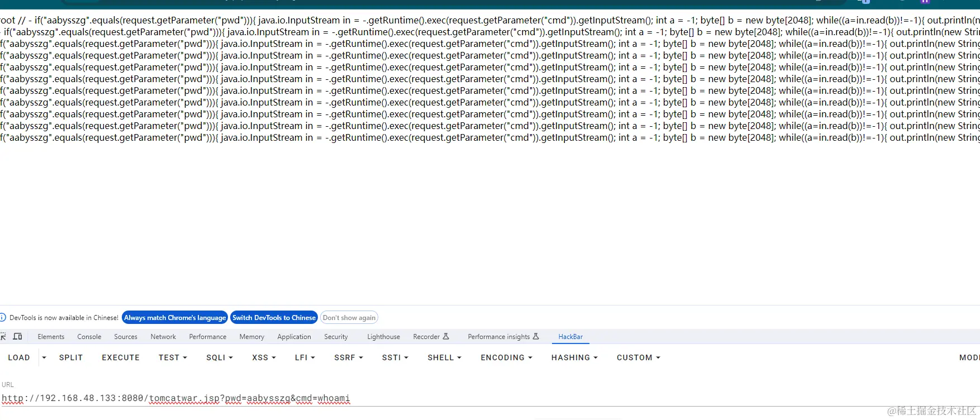This screenshot has height=420, width=980.
Task: Open the Lighthouse tab
Action: point(383,337)
